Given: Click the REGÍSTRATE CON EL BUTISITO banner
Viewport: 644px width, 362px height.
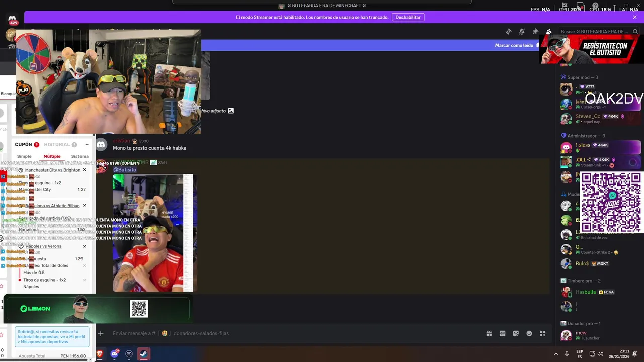Looking at the screenshot, I should (x=591, y=49).
